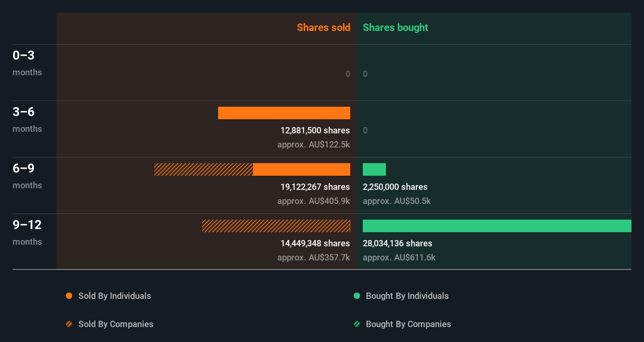Click the long green 9–12 months bought bar
Screen dimensions: 644x342
497,226
